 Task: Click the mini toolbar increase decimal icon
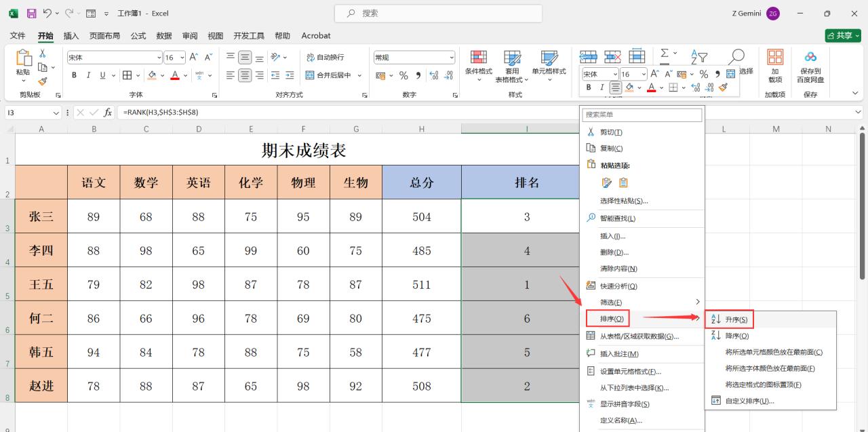click(696, 87)
